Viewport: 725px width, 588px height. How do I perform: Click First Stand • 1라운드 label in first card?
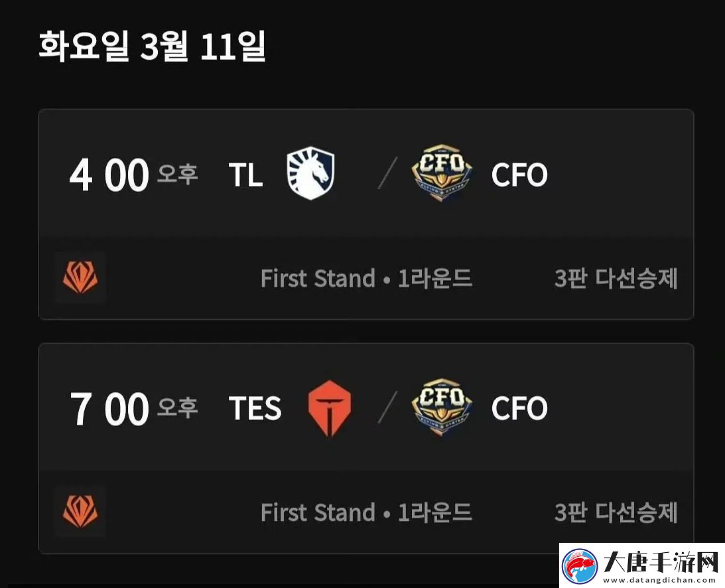click(366, 279)
